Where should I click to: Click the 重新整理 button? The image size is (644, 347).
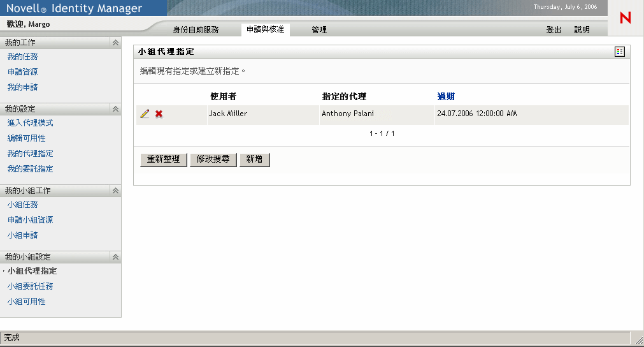pyautogui.click(x=164, y=159)
